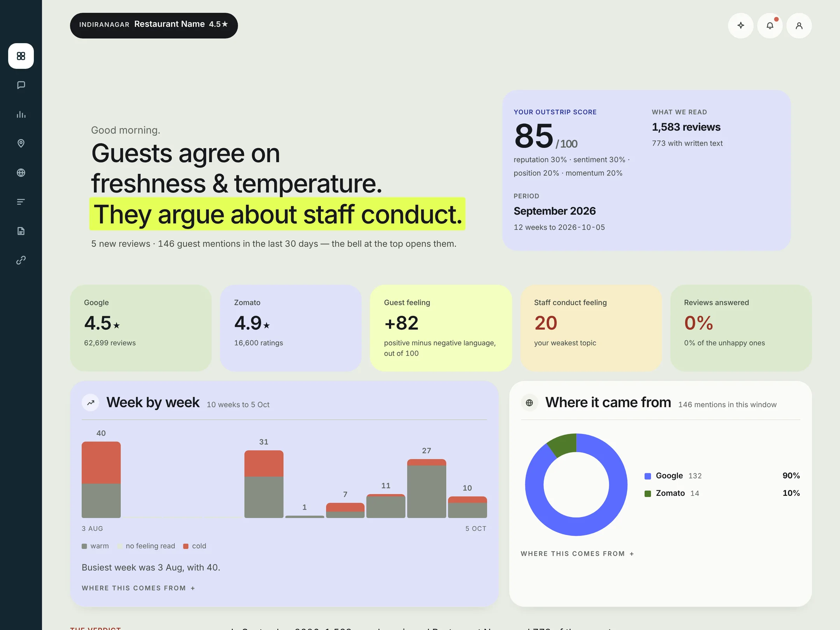Select the 3 Aug bar with 40 mentions
Image resolution: width=840 pixels, height=630 pixels.
tap(101, 479)
